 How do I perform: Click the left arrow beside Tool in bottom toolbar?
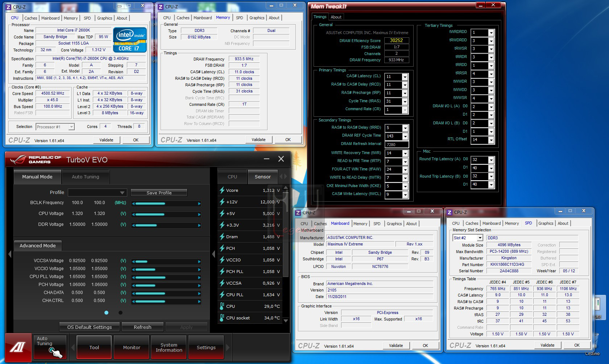(x=73, y=347)
